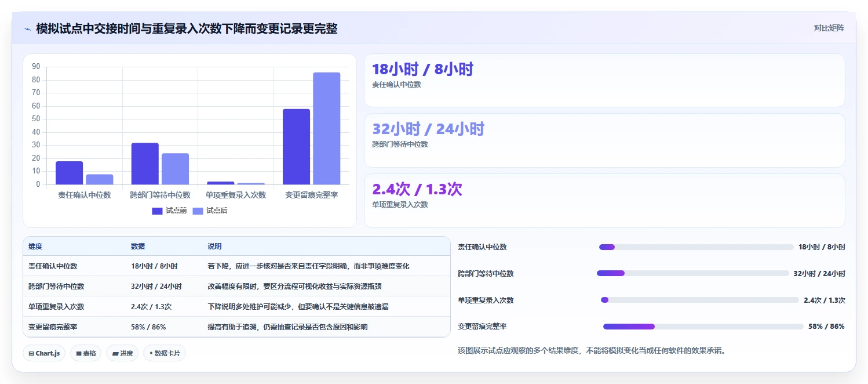Click the 进度 tag chip
Screen dimensions: 868x384
(x=122, y=353)
